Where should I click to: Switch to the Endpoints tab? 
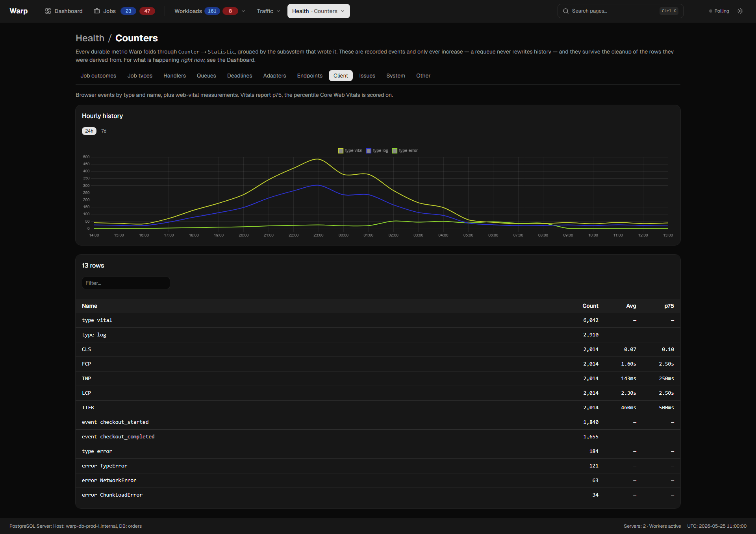(x=309, y=76)
